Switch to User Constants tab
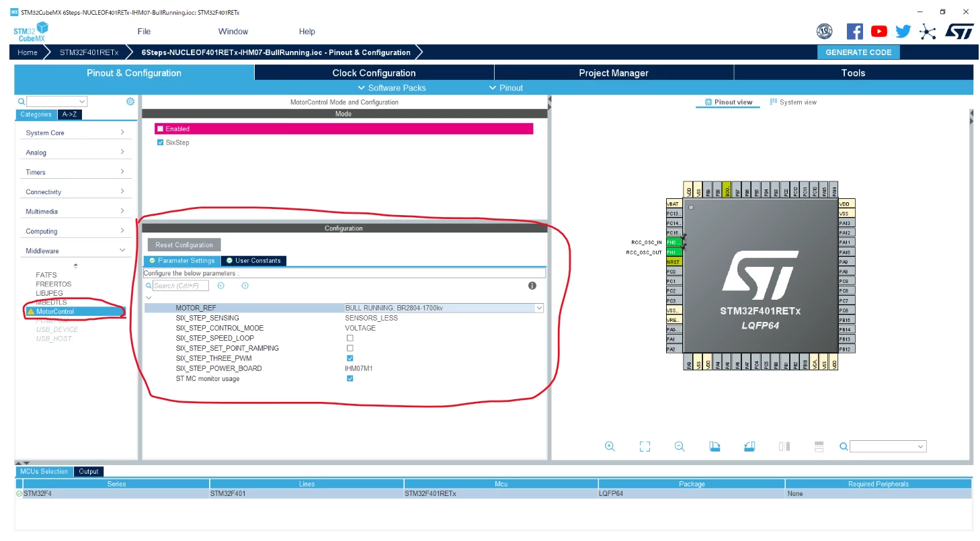 point(253,261)
